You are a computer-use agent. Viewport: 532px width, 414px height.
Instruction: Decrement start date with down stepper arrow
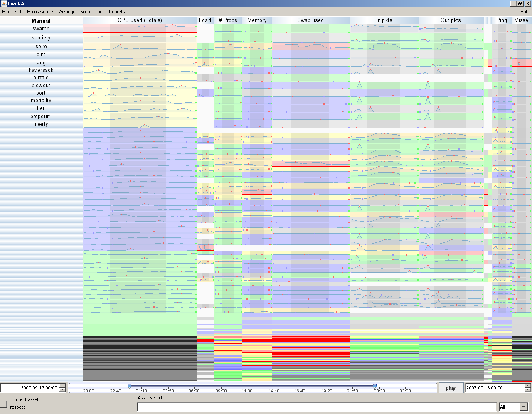point(62,390)
